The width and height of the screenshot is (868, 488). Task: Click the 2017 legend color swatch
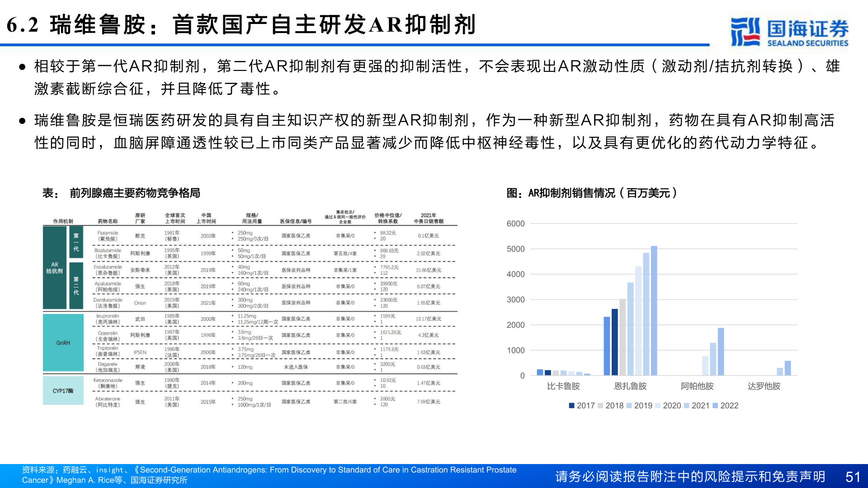(x=572, y=406)
